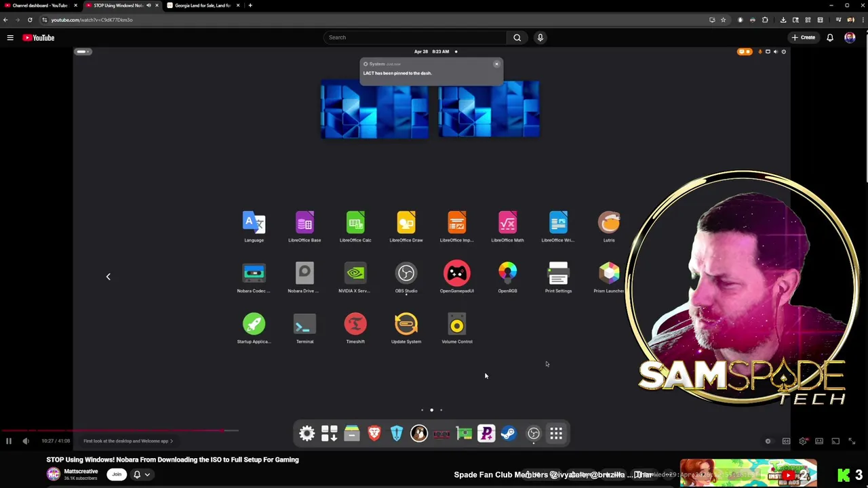
Task: Click Show Apps grid button in dash
Action: 556,434
